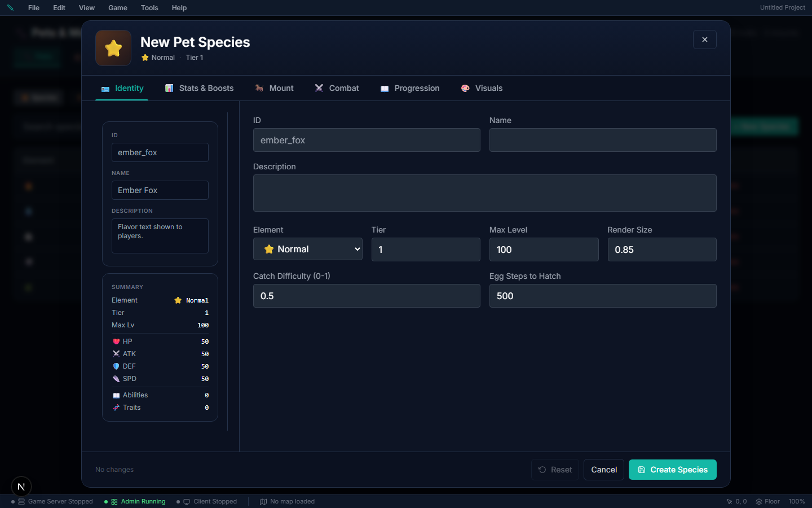This screenshot has height=508, width=812.
Task: Click the cursor coordinates icon
Action: [x=730, y=501]
